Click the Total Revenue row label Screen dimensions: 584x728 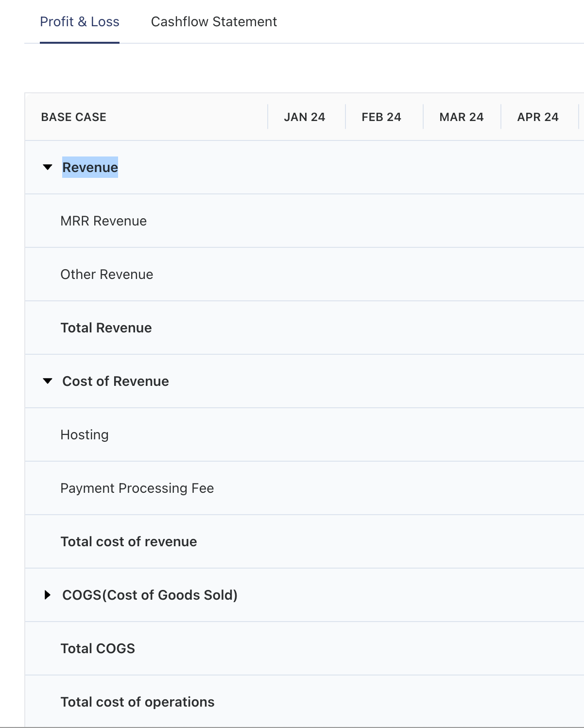click(x=106, y=328)
